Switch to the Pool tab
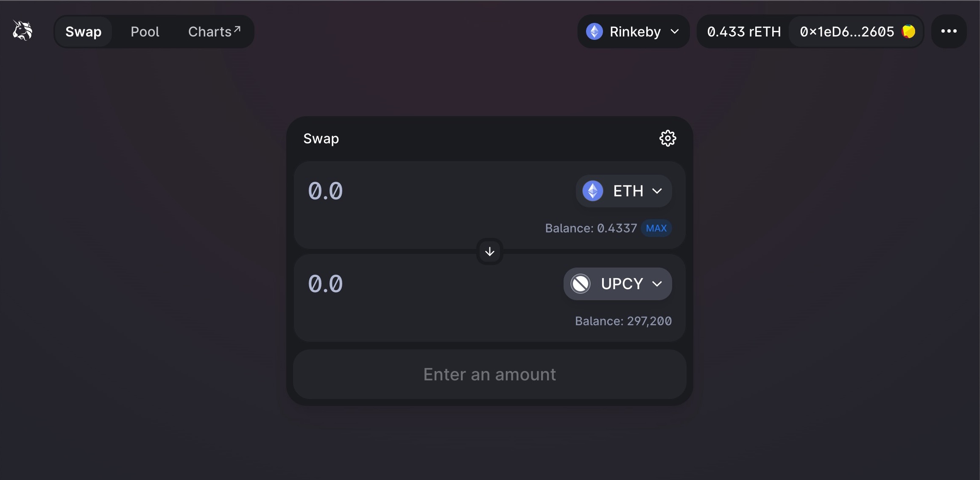980x480 pixels. point(145,31)
